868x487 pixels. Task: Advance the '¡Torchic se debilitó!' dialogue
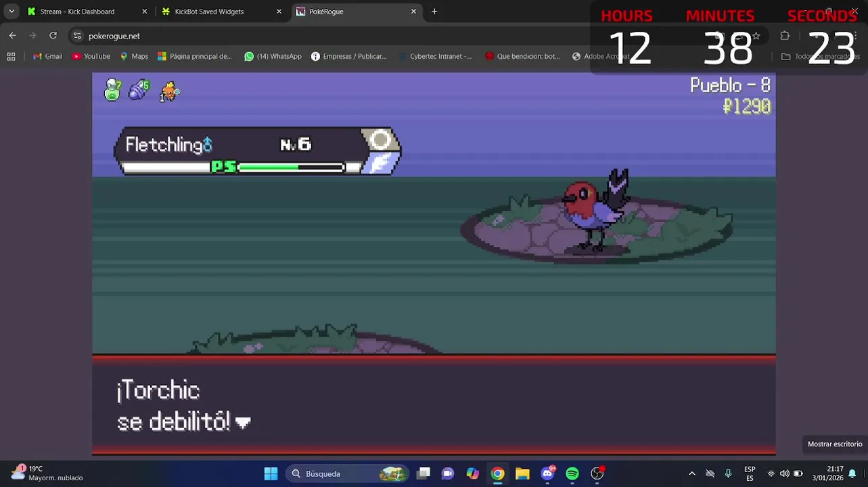(434, 405)
